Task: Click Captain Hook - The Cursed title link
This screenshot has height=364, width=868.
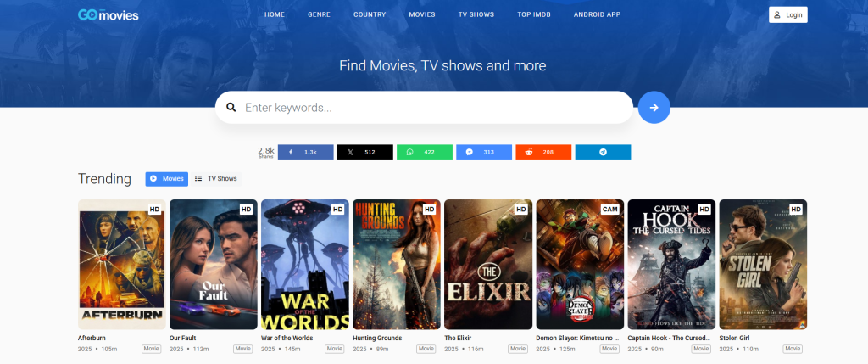Action: (669, 338)
